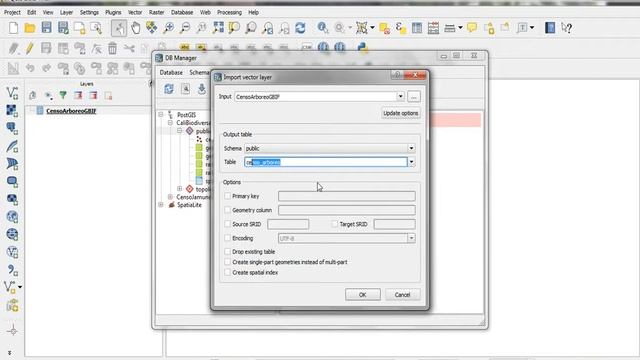
Task: Select the Zoom In magnifier tool
Action: click(x=168, y=28)
